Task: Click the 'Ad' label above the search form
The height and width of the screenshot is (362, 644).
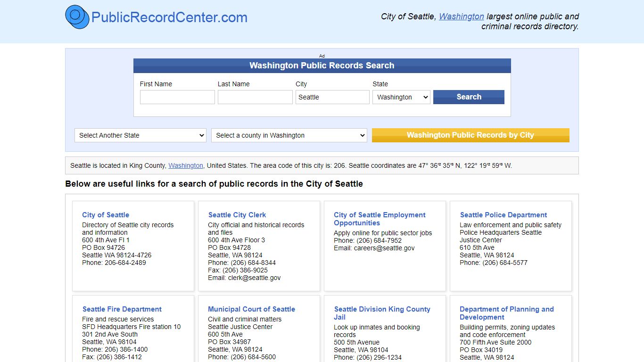Action: click(322, 56)
